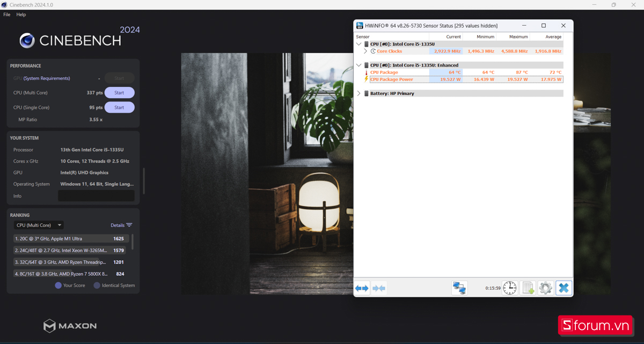
Task: Open HWiNFO remote network monitoring icon
Action: tap(459, 288)
